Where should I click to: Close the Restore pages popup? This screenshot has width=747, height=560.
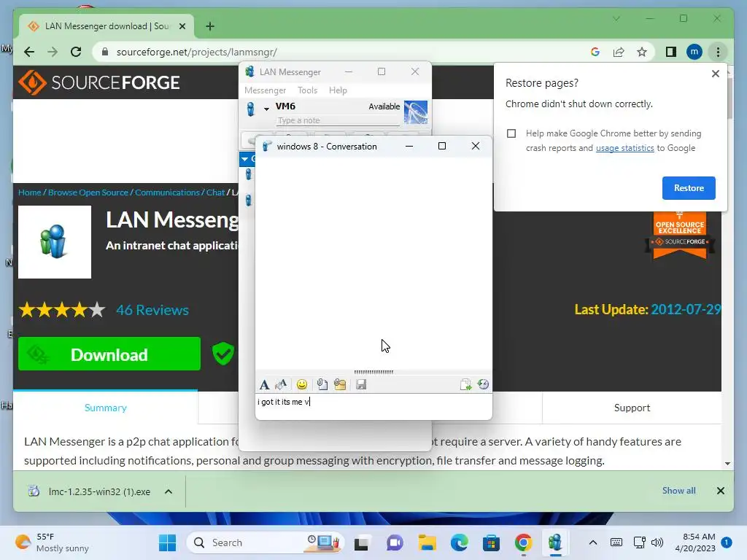pos(715,74)
